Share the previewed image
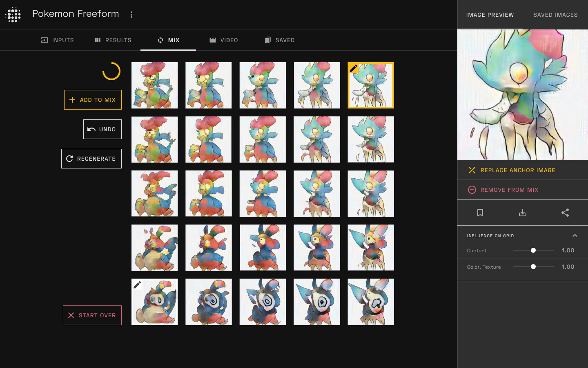 point(565,213)
